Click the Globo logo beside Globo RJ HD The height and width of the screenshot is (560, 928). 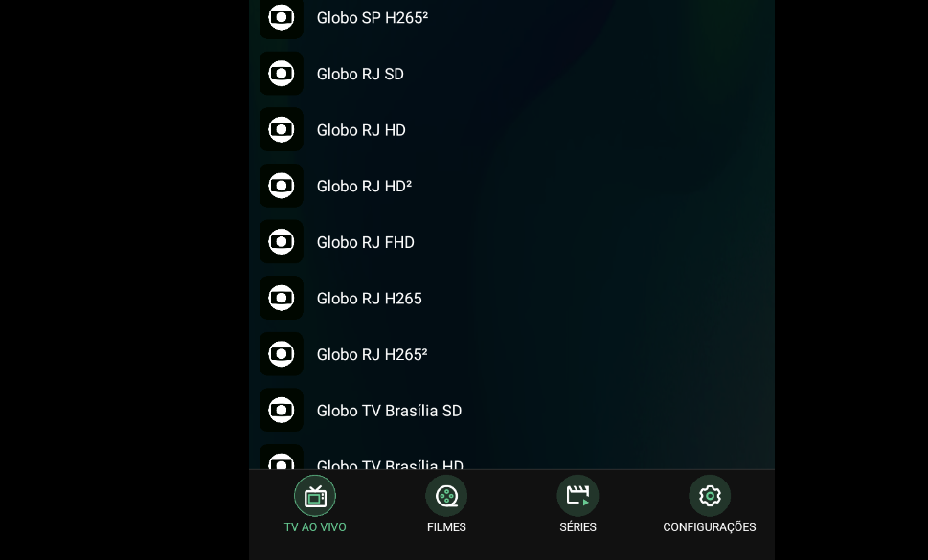[x=282, y=129]
